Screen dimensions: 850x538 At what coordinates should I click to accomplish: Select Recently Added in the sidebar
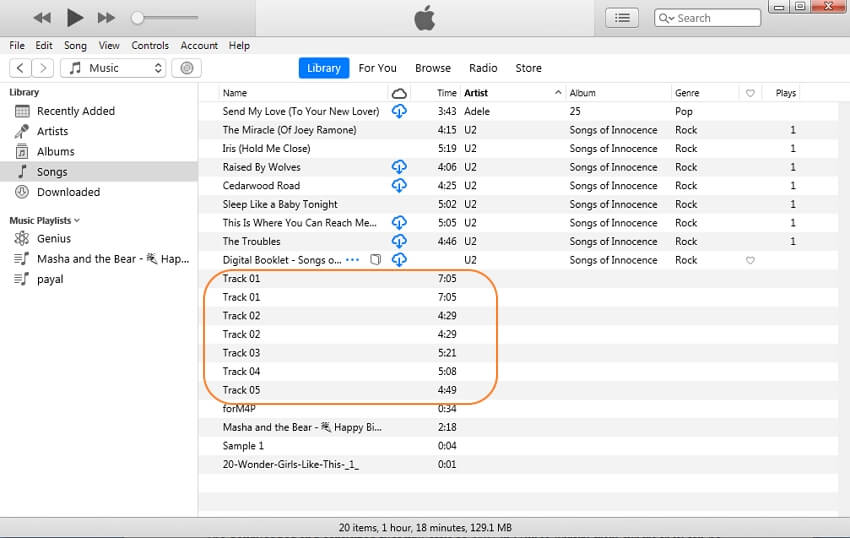(99, 111)
